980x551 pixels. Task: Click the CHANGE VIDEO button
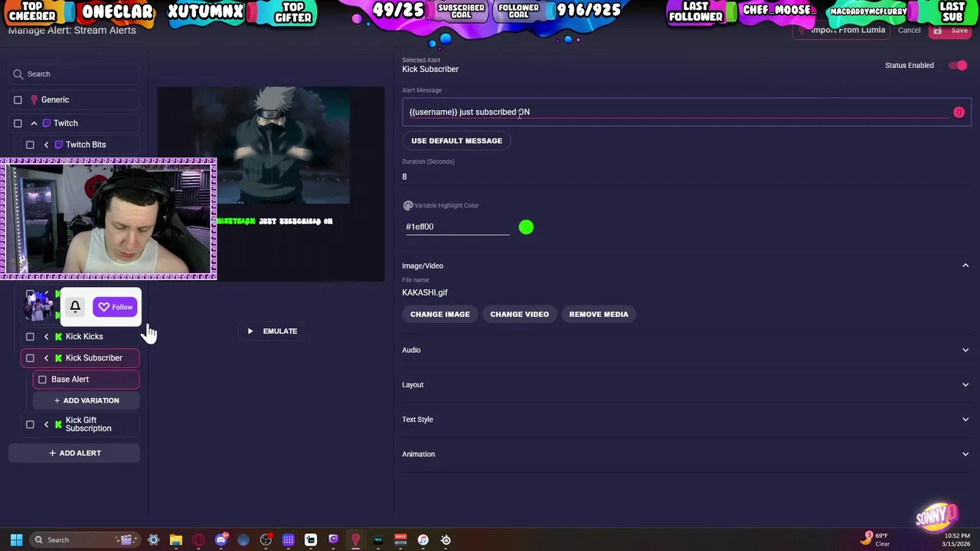(x=519, y=315)
